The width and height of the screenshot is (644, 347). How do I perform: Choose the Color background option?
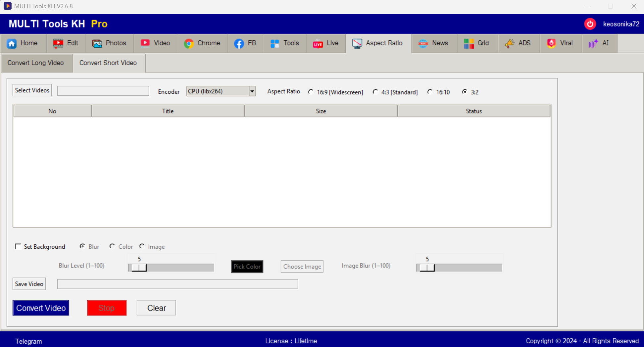pos(112,246)
